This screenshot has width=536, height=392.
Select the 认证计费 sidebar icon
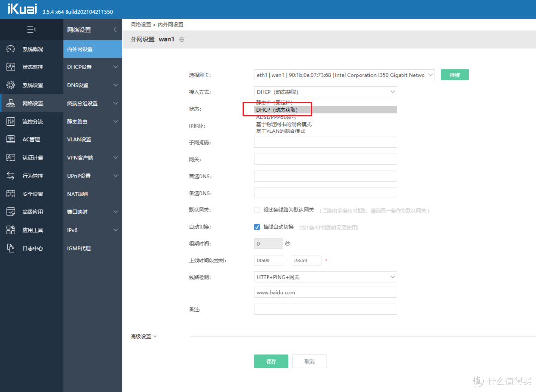click(31, 157)
